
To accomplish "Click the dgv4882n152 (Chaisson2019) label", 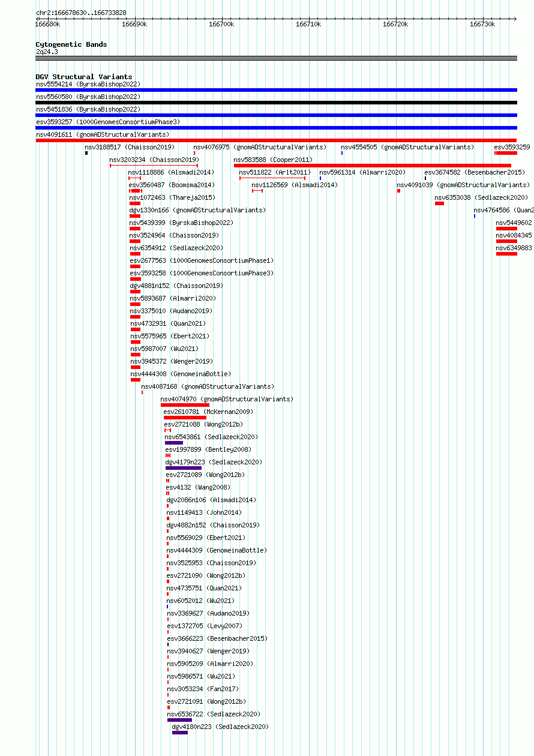I will pyautogui.click(x=213, y=525).
